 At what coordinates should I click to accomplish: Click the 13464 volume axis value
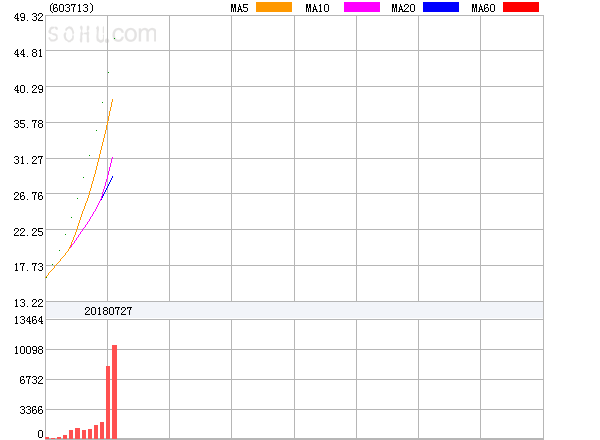click(x=29, y=320)
